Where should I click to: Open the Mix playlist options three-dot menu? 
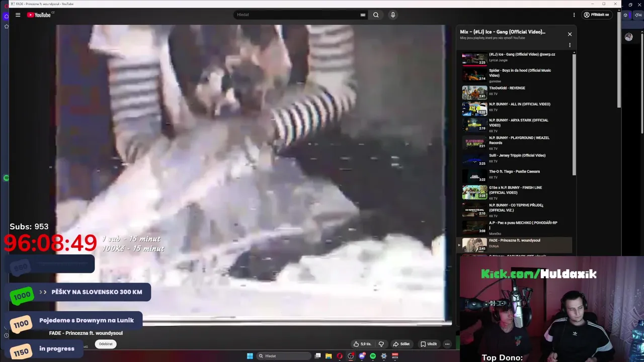(570, 45)
